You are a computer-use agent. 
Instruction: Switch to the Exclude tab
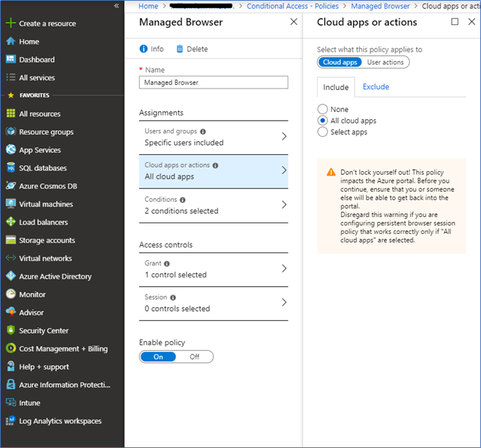coord(376,87)
